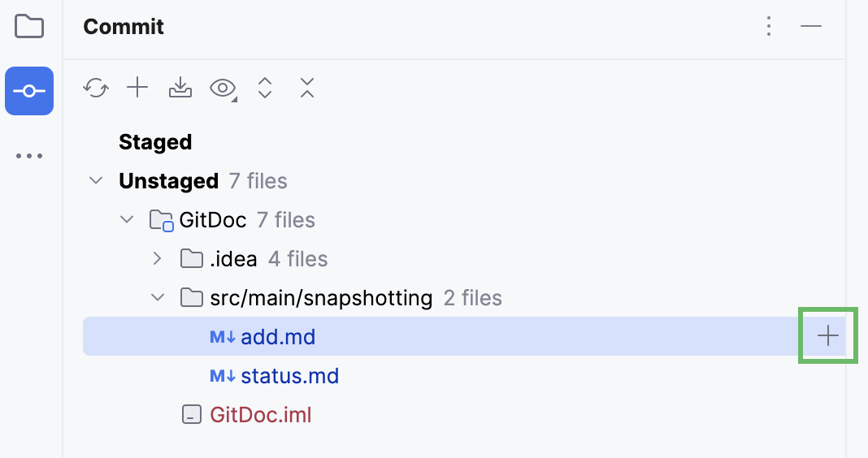Hide the Commit tool window
868x458 pixels.
810,27
